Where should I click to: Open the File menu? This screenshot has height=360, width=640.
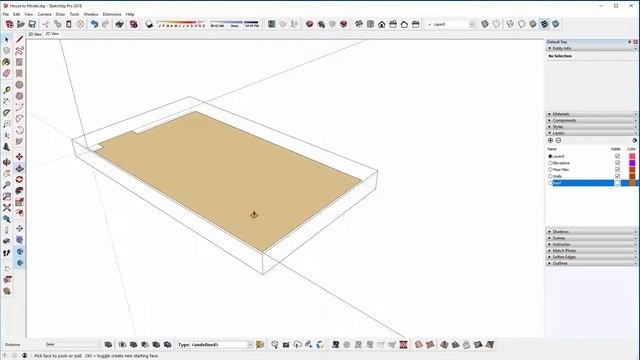coord(6,14)
